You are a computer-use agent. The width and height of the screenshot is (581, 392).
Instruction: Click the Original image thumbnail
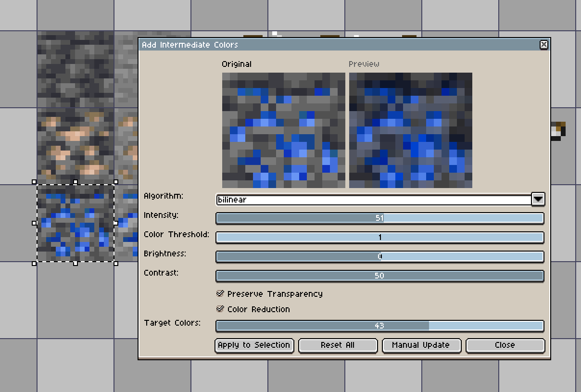pos(284,130)
